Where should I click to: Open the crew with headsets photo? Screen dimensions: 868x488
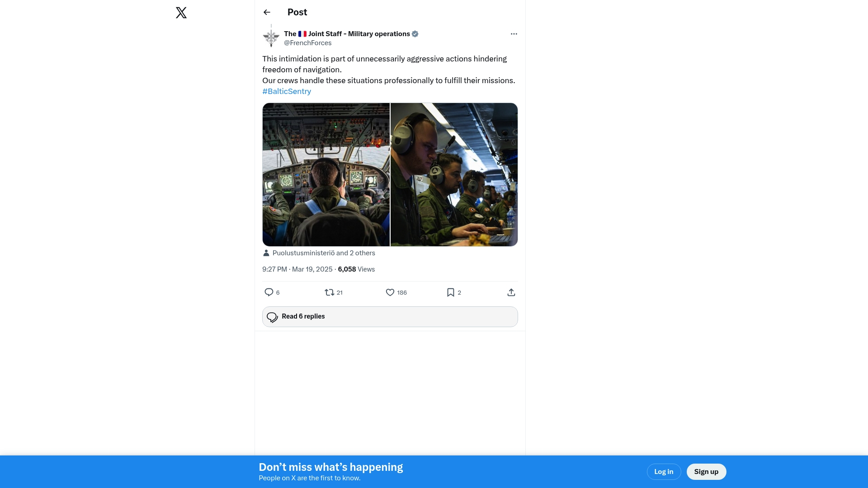(454, 174)
